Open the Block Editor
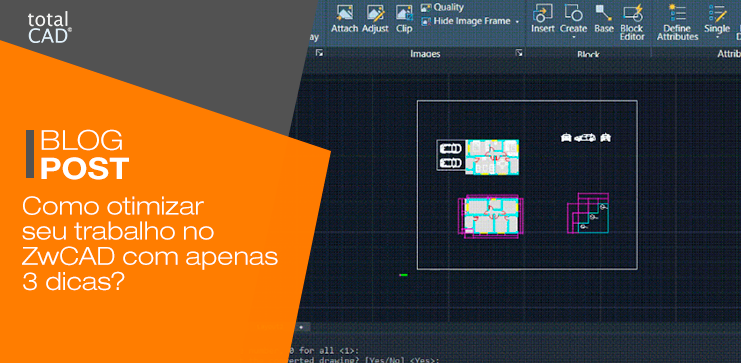 point(632,22)
